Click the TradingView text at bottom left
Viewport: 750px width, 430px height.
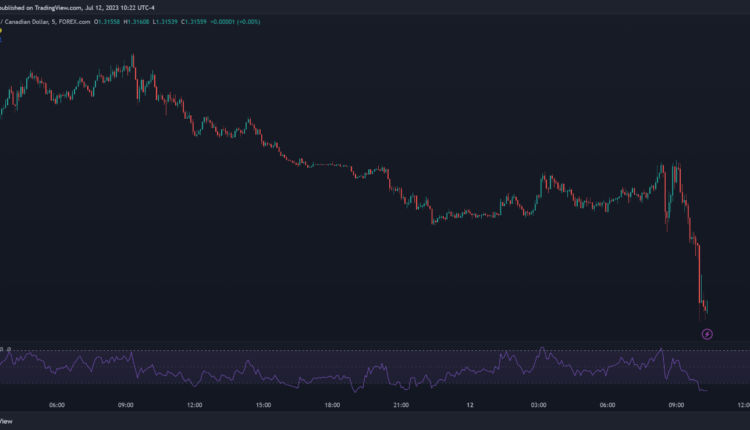coord(8,423)
